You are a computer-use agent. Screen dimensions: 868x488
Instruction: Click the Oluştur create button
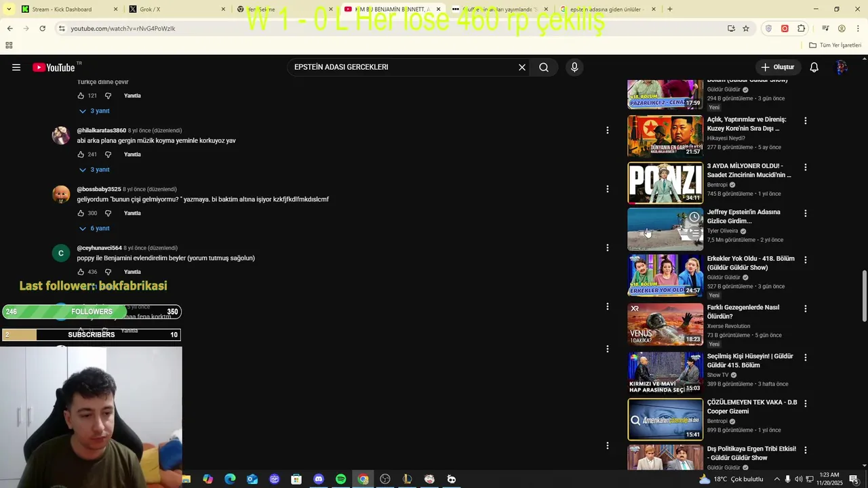(x=777, y=67)
